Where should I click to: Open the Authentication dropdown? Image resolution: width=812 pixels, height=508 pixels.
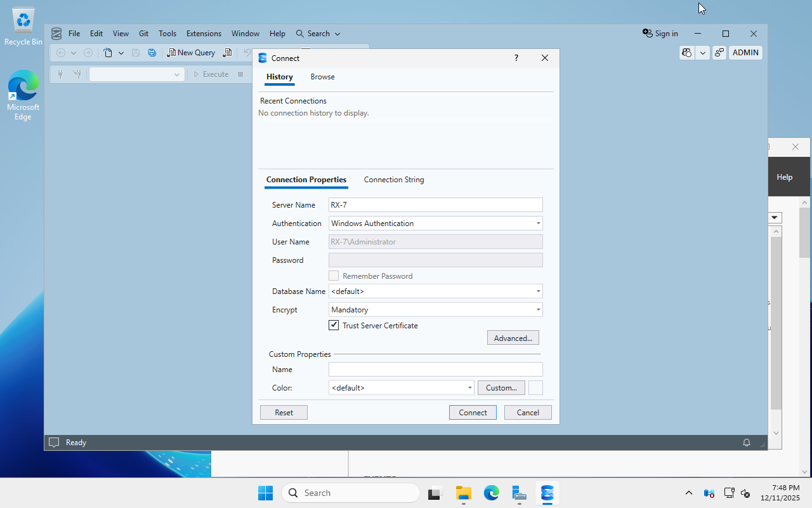[x=538, y=223]
